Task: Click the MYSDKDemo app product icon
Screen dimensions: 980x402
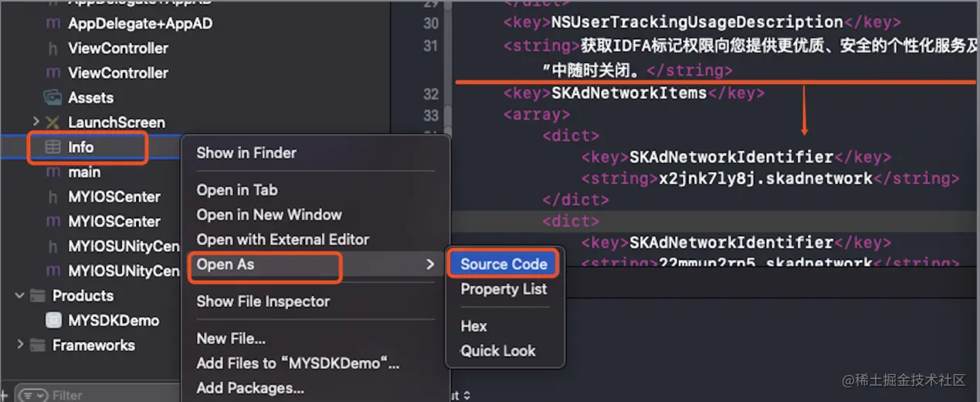Action: pyautogui.click(x=53, y=320)
